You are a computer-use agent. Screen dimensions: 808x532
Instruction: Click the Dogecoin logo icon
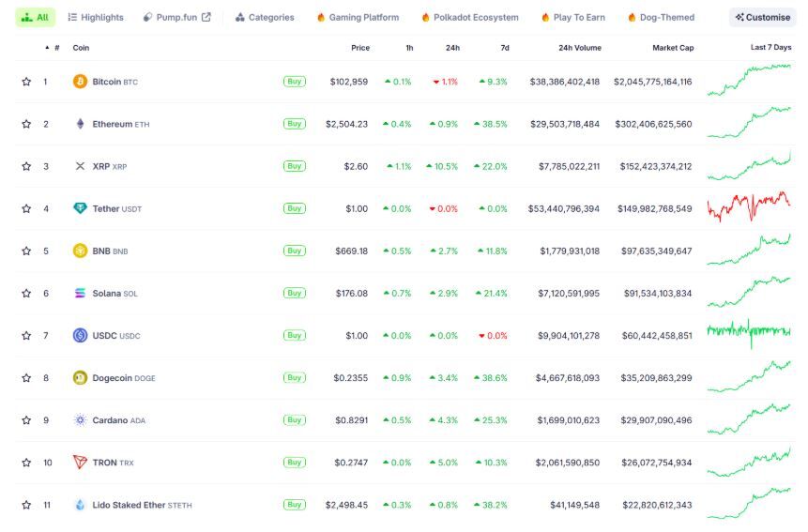(x=80, y=377)
